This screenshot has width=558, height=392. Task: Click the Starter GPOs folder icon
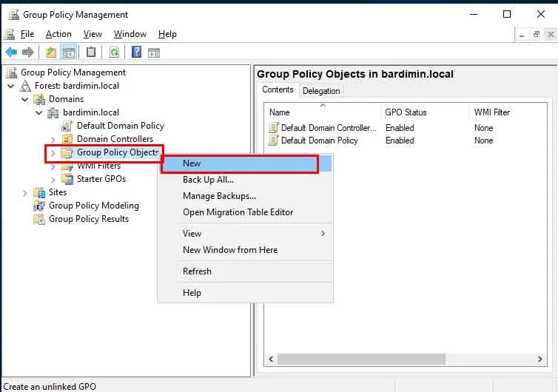(x=67, y=179)
